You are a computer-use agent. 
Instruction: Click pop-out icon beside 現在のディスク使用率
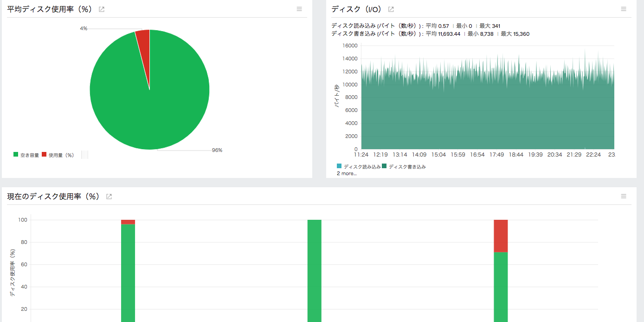(x=109, y=197)
